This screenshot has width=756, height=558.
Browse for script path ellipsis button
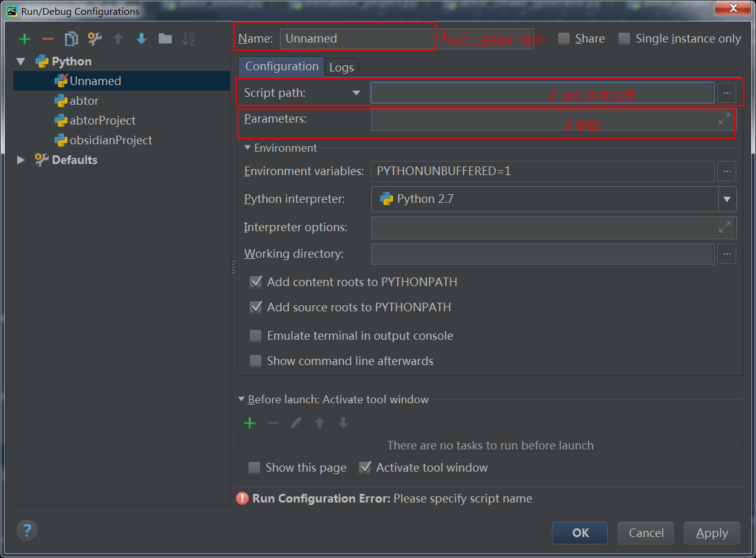(726, 93)
